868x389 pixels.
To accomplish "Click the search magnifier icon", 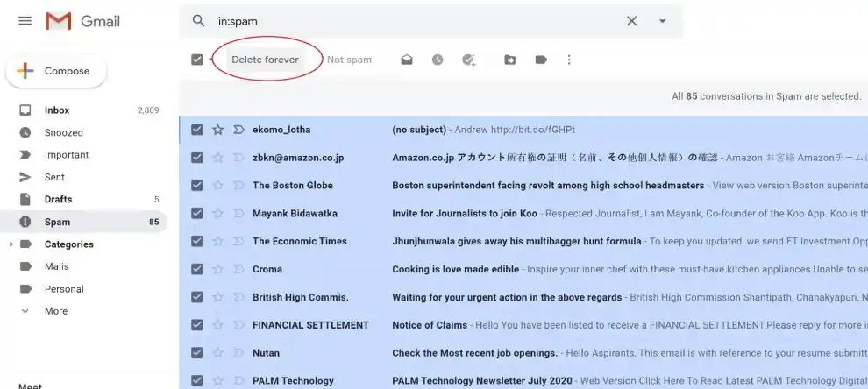I will (198, 21).
